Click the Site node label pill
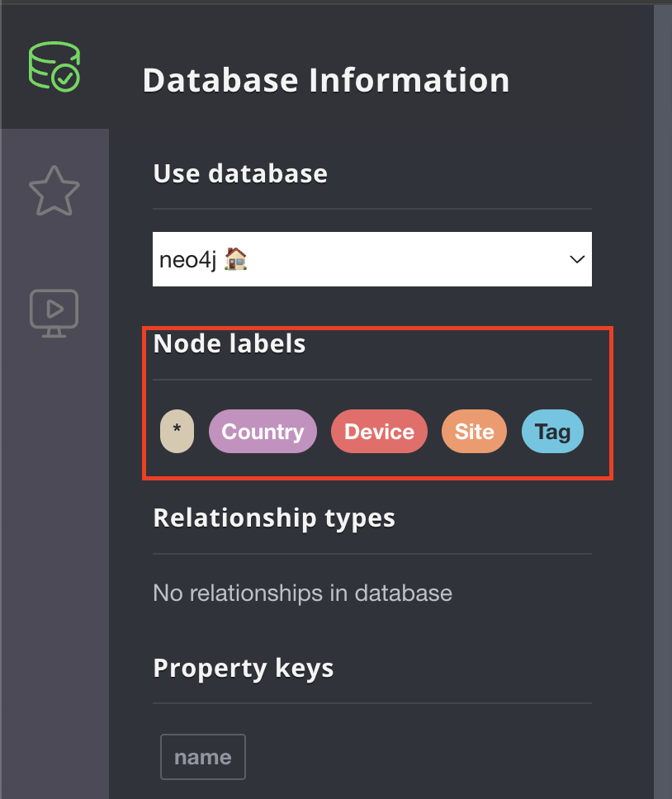The image size is (672, 799). tap(474, 431)
